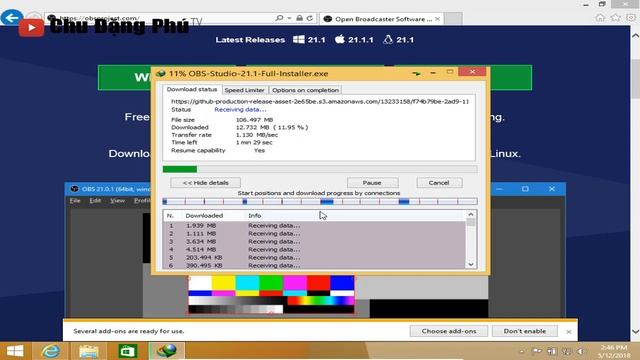Click the N. column header

171,216
